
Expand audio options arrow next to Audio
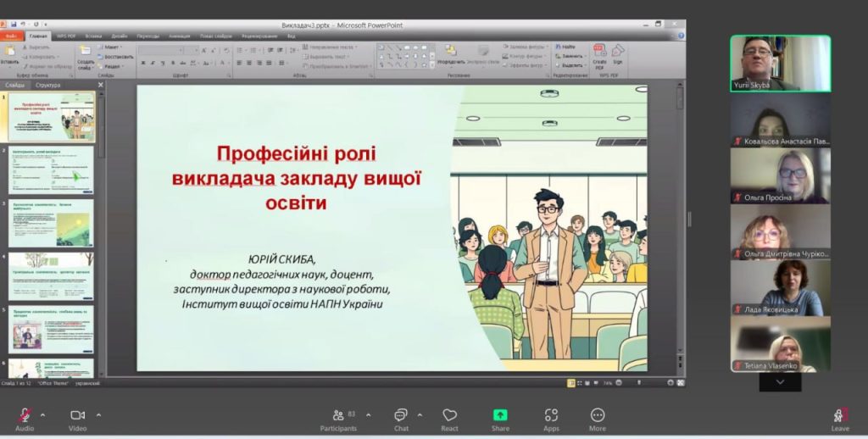[42, 414]
